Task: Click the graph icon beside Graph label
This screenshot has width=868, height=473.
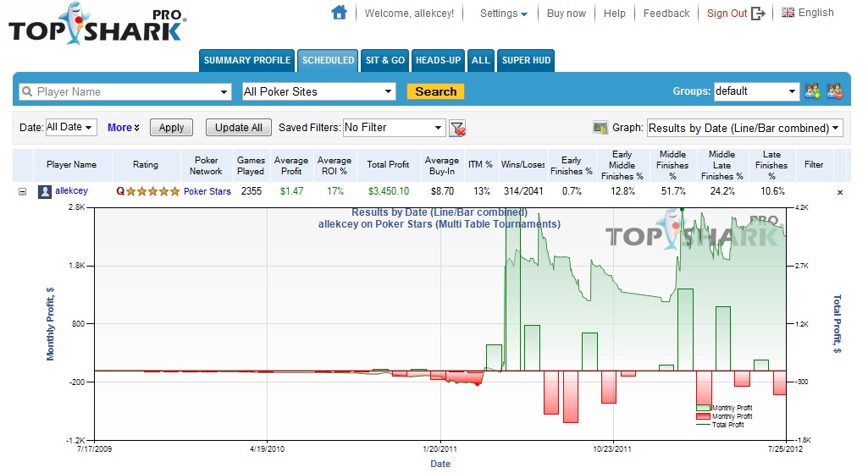Action: coord(600,129)
